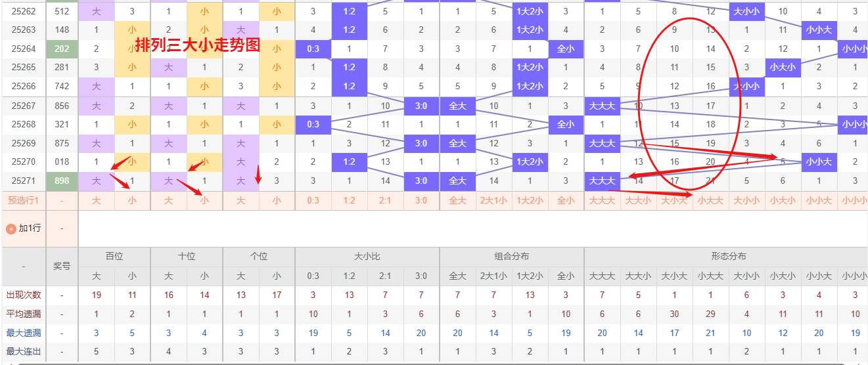Click prize number 018
This screenshot has height=365, width=868.
(62, 161)
